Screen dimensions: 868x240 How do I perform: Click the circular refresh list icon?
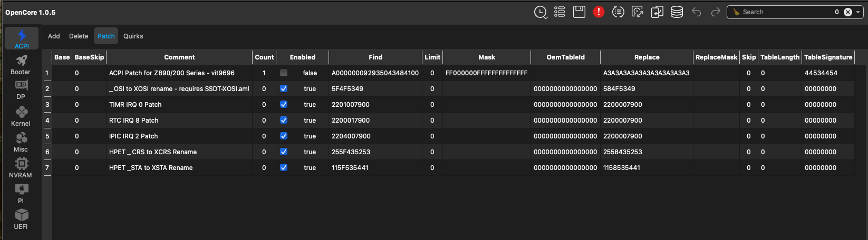tap(618, 12)
